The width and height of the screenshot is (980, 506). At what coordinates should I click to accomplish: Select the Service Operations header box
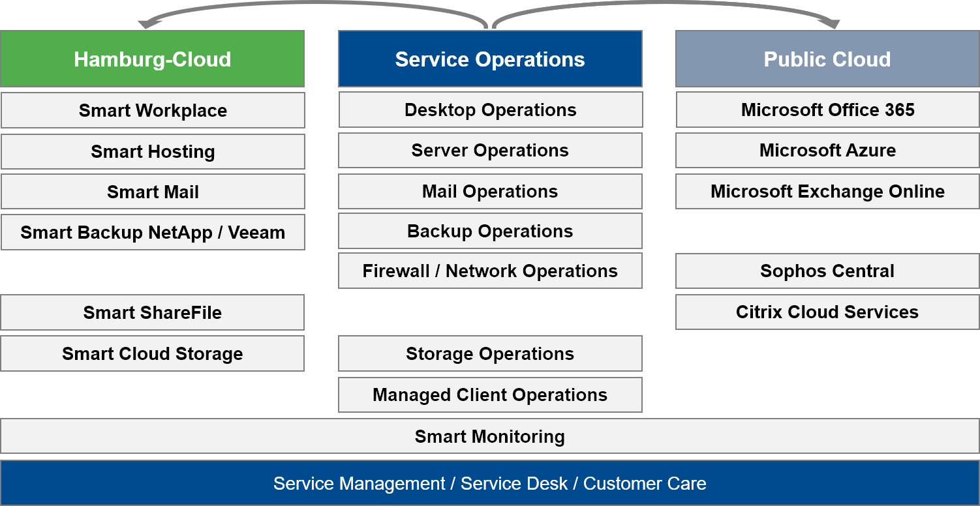coord(490,59)
